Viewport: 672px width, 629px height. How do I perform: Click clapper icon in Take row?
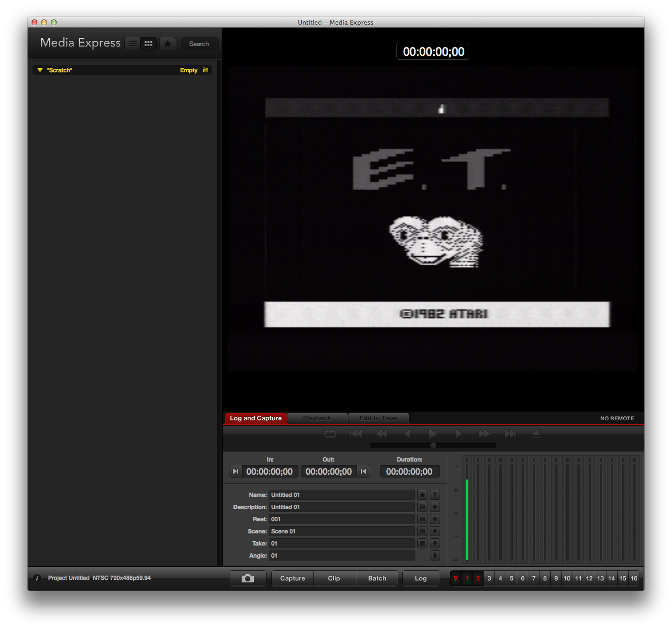coord(423,544)
